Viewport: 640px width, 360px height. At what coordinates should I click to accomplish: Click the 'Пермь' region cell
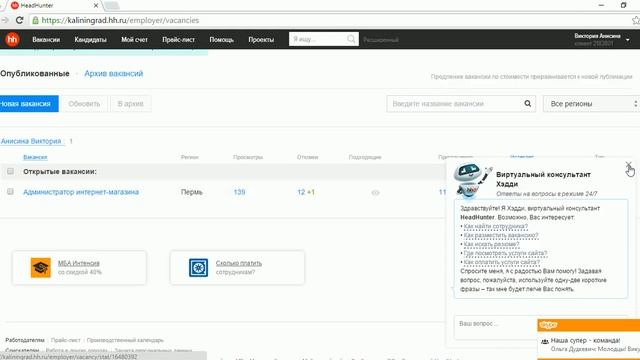coord(191,192)
